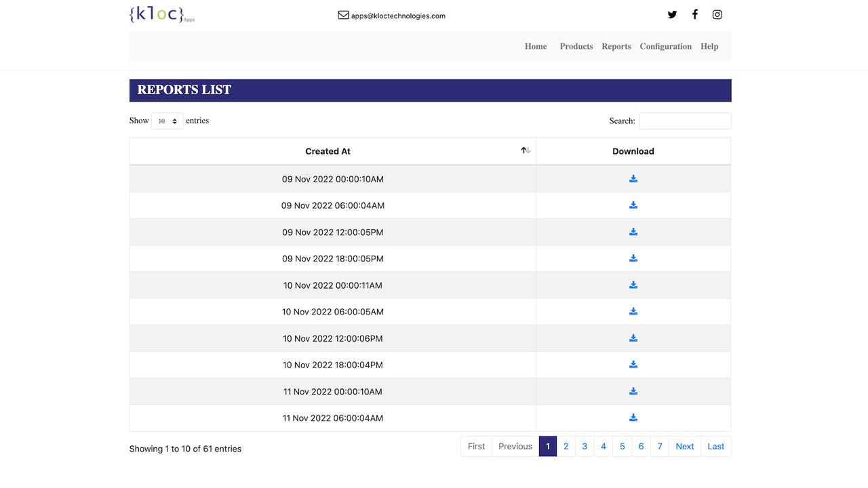Viewport: 868px width, 488px height.
Task: Go to pagination page 6
Action: 642,446
